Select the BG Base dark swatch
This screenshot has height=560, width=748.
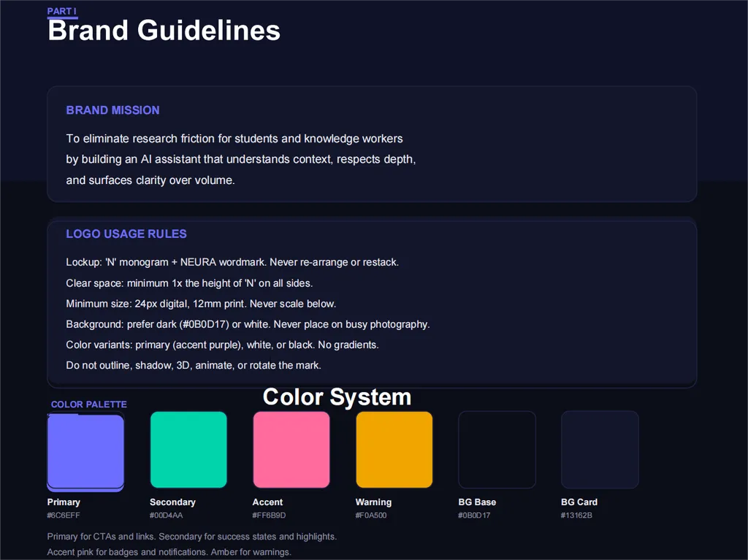497,450
